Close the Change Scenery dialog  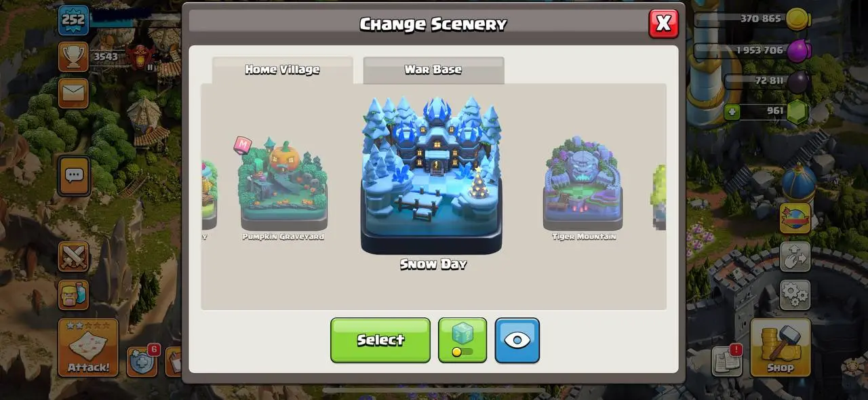pos(663,24)
